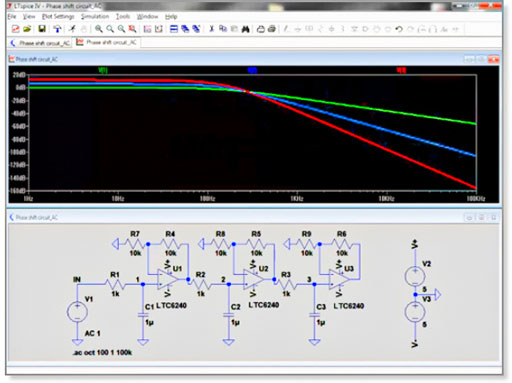Click the 1KHz frequency axis label
The image size is (512, 383).
(296, 199)
